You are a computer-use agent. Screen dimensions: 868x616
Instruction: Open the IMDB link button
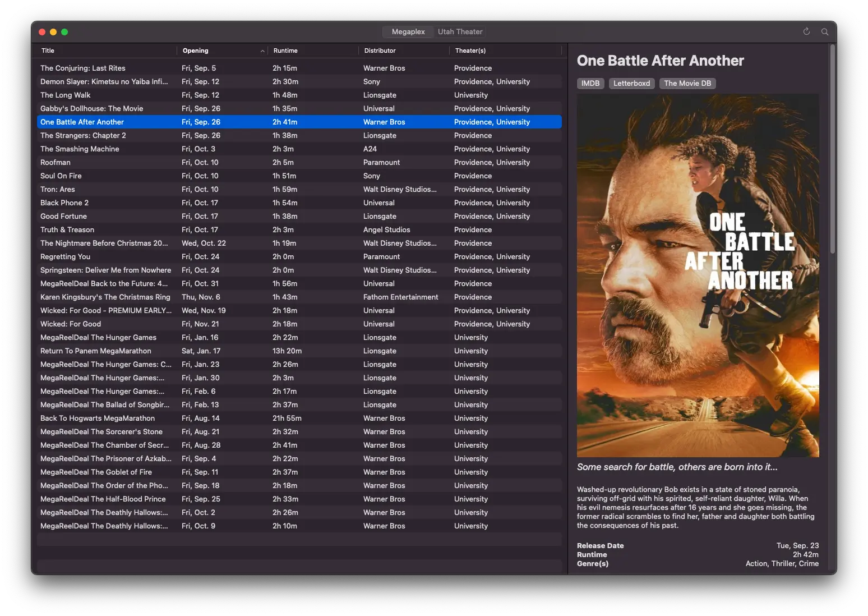(x=590, y=83)
